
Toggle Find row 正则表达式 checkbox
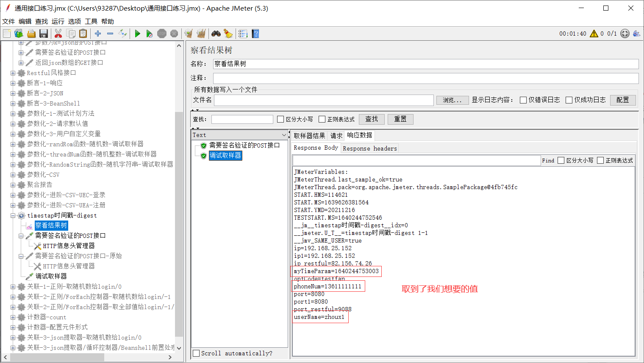(600, 160)
